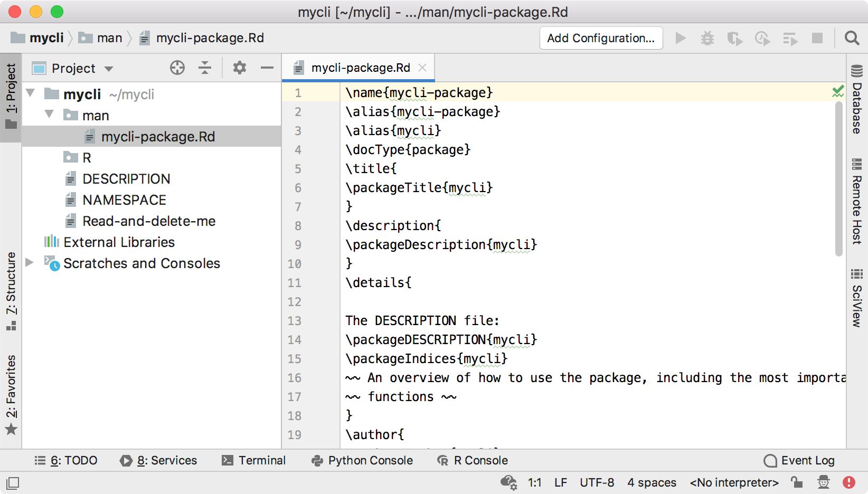The height and width of the screenshot is (494, 868).
Task: Collapse the man folder in Project tree
Action: point(49,115)
